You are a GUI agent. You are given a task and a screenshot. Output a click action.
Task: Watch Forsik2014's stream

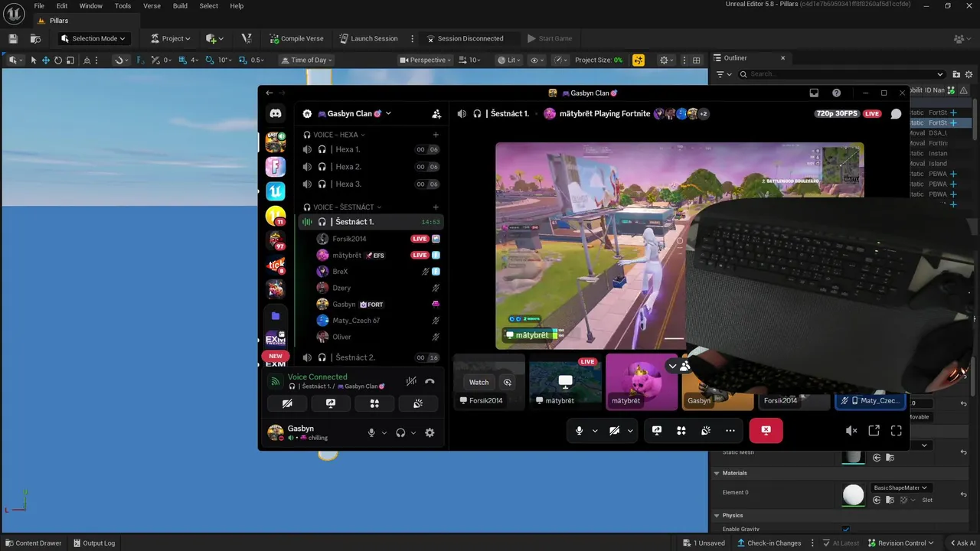pyautogui.click(x=479, y=382)
